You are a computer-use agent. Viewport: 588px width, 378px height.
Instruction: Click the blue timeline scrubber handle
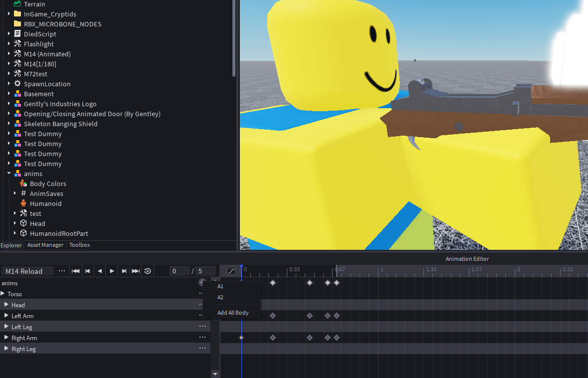241,267
